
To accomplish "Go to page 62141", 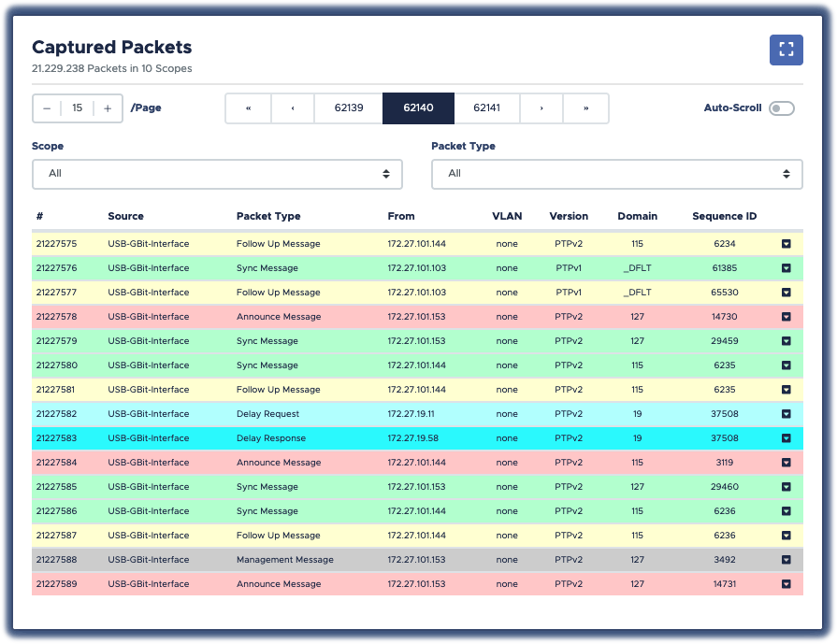I will [x=487, y=108].
